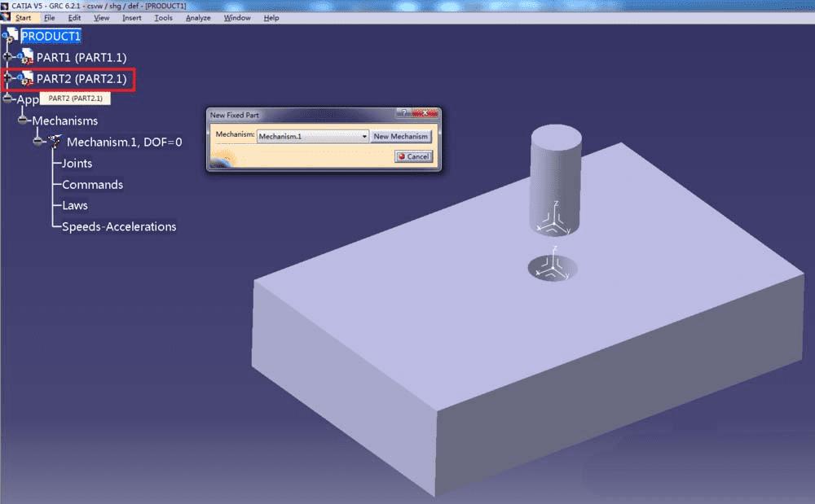Click the PART1 part icon in tree
The height and width of the screenshot is (504, 815).
25,58
